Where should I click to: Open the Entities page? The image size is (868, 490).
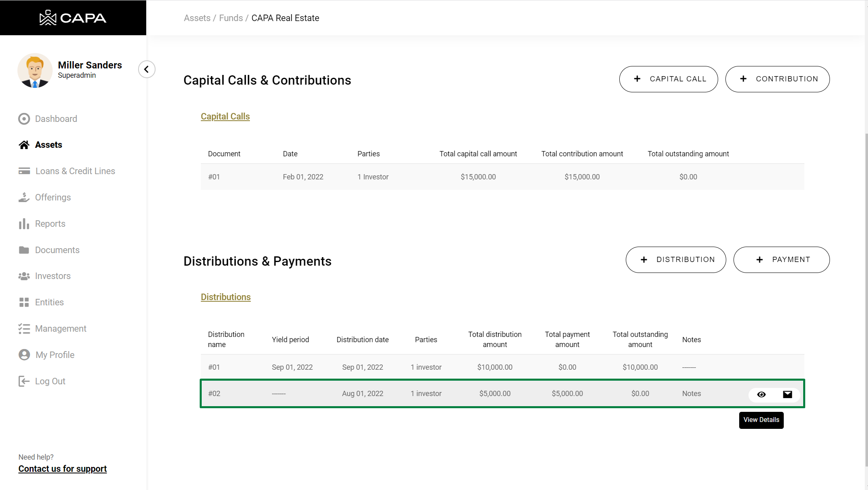[x=49, y=302]
